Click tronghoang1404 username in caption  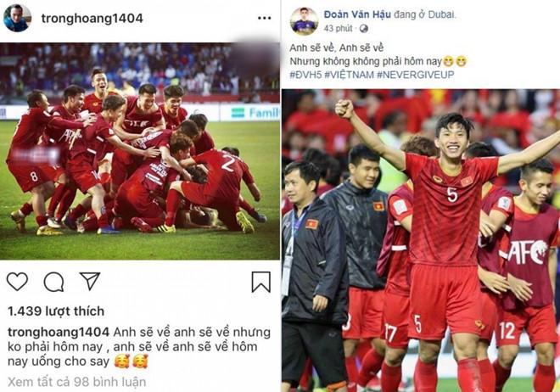click(x=59, y=333)
